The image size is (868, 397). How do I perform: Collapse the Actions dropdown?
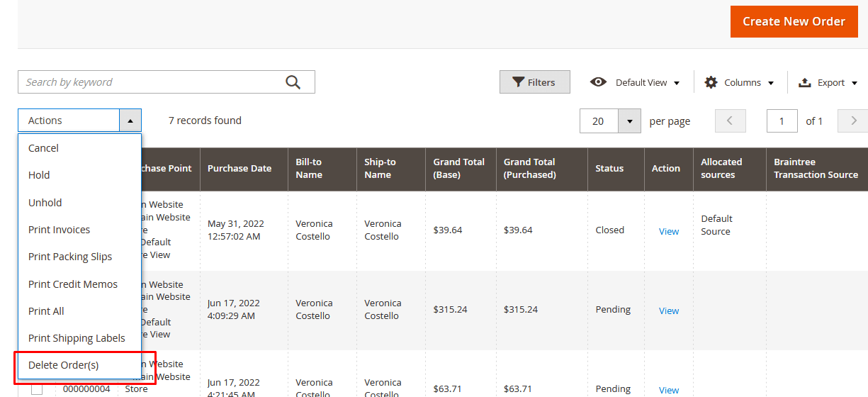pos(130,121)
